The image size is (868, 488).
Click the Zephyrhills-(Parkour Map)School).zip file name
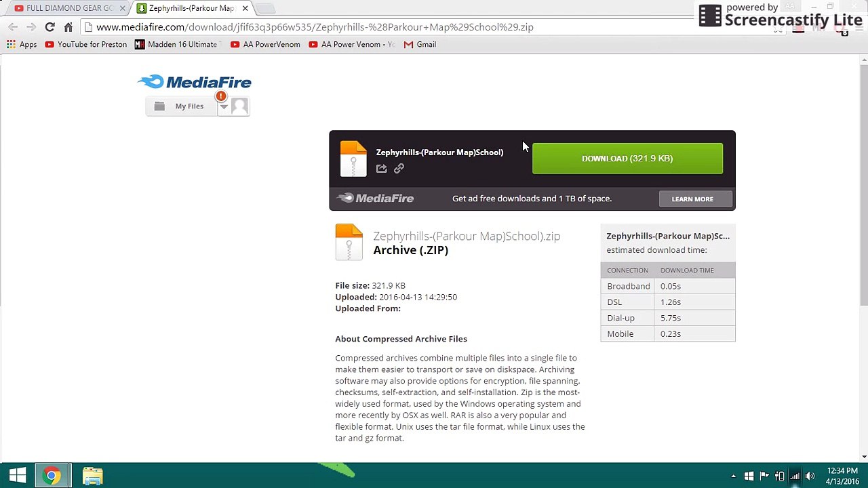[x=467, y=236]
